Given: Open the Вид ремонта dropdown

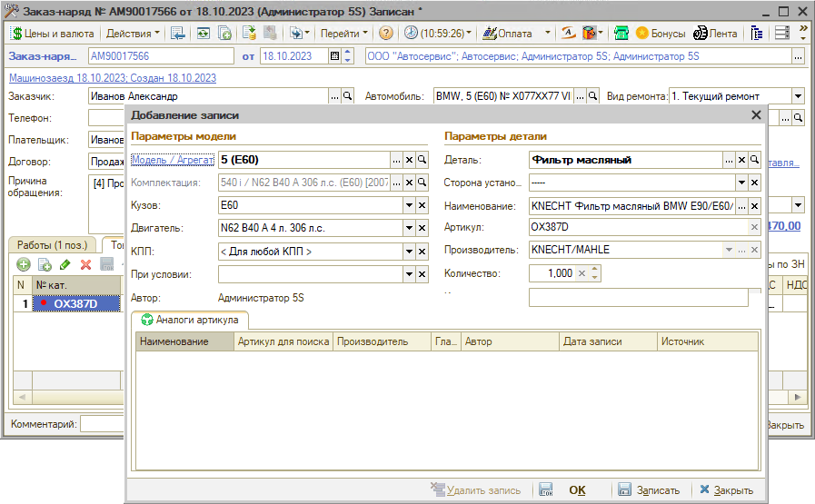Looking at the screenshot, I should click(x=798, y=96).
